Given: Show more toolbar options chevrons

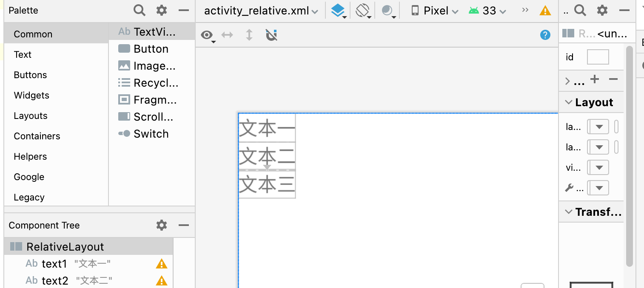Looking at the screenshot, I should (525, 10).
